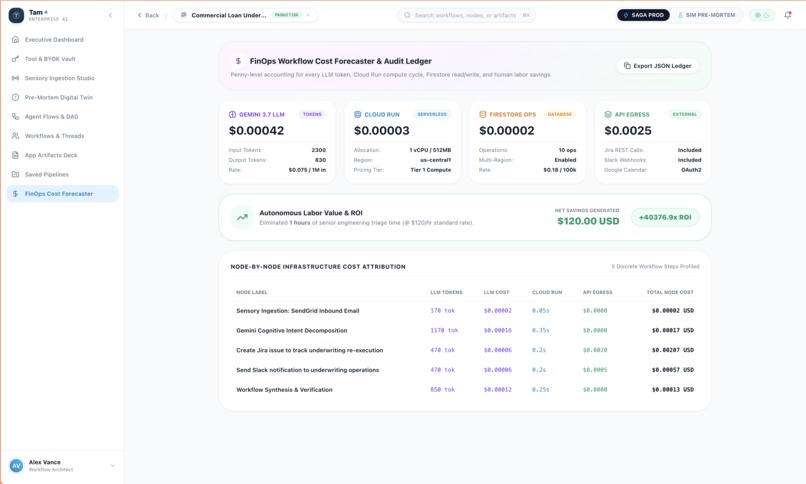Click the Sensory Ingestion Studio broadcast icon
This screenshot has width=806, height=484.
point(15,78)
